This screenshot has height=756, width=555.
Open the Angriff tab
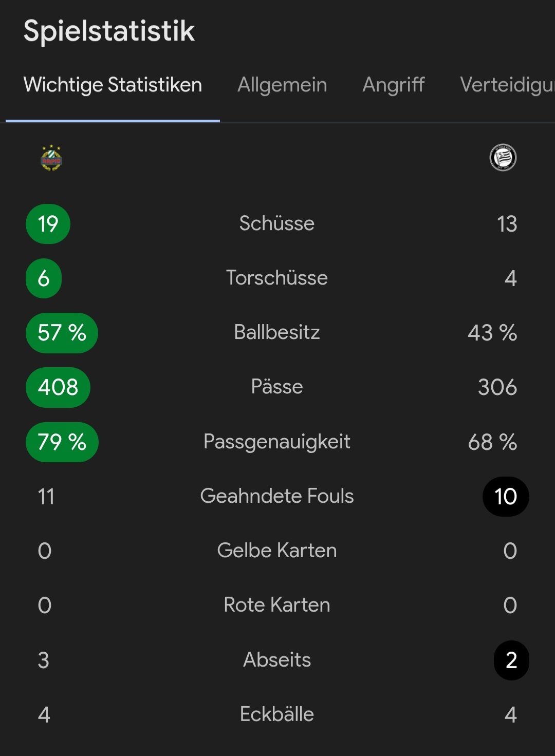(394, 85)
